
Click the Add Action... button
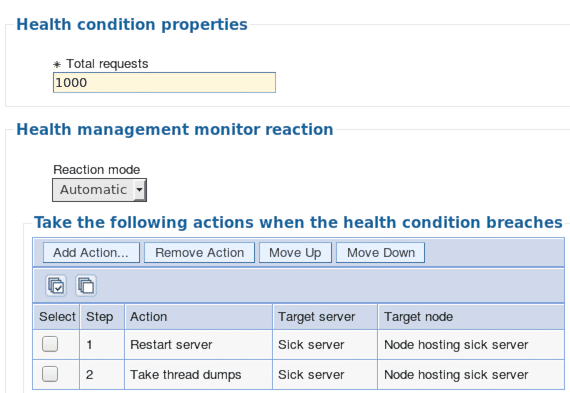coord(91,253)
